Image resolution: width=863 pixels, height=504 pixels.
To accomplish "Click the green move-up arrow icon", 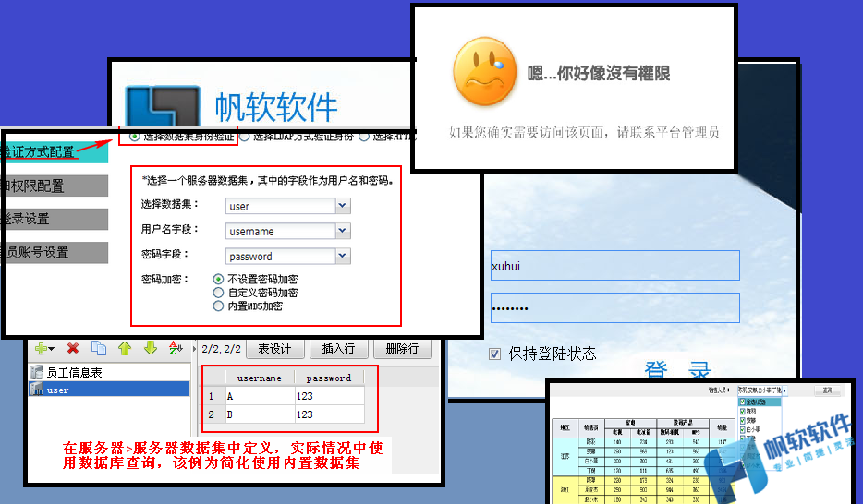I will (x=125, y=348).
